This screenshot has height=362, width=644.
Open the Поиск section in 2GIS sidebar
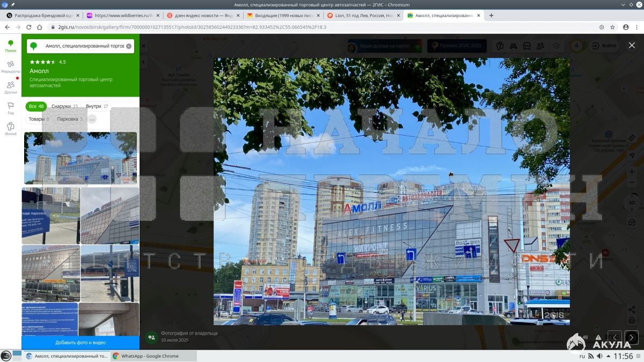pyautogui.click(x=10, y=46)
